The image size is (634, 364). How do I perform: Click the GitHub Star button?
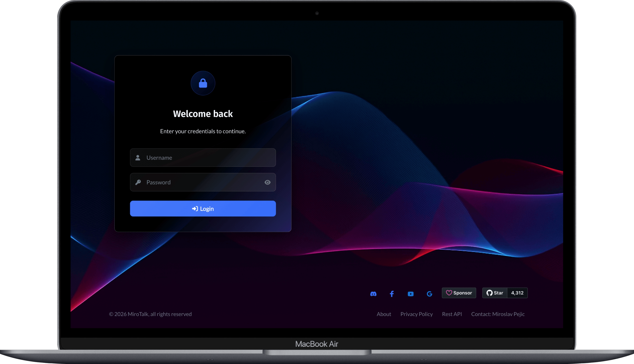tap(495, 293)
